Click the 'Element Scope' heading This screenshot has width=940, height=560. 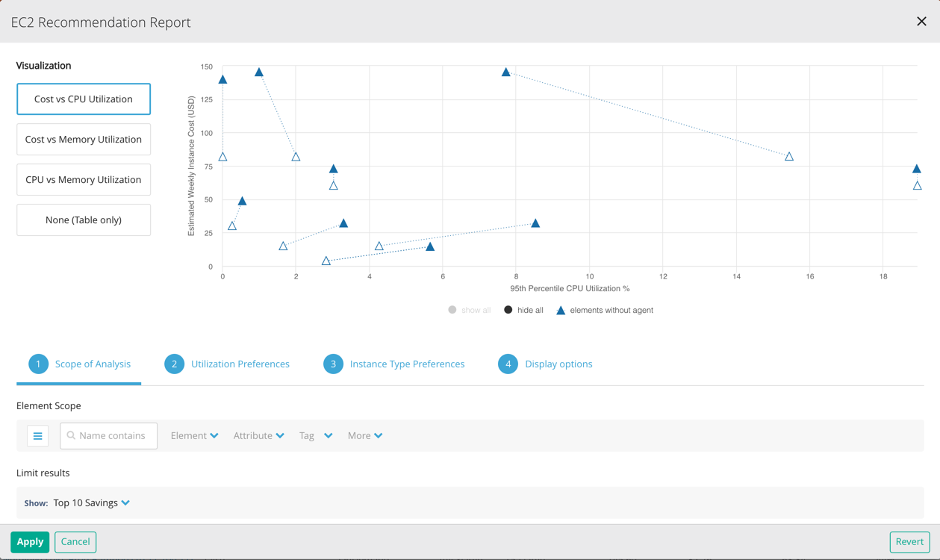tap(49, 406)
